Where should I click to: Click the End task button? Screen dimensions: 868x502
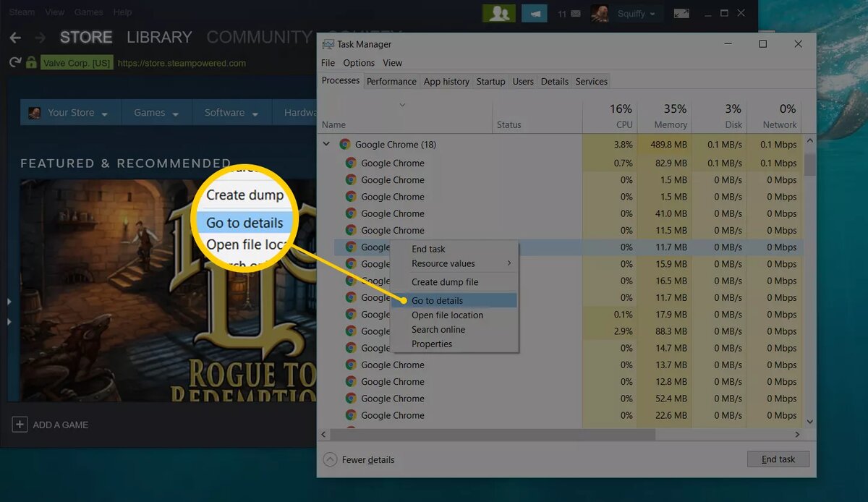[778, 459]
